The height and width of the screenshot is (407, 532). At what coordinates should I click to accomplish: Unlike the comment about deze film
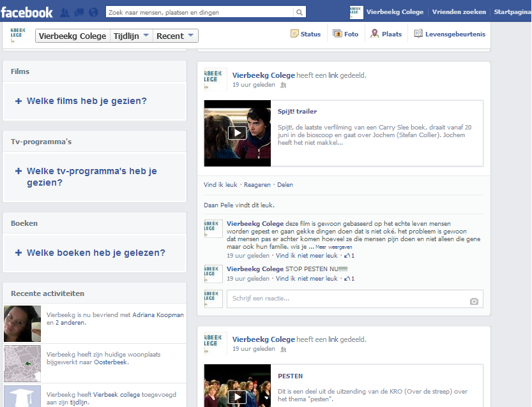(307, 256)
